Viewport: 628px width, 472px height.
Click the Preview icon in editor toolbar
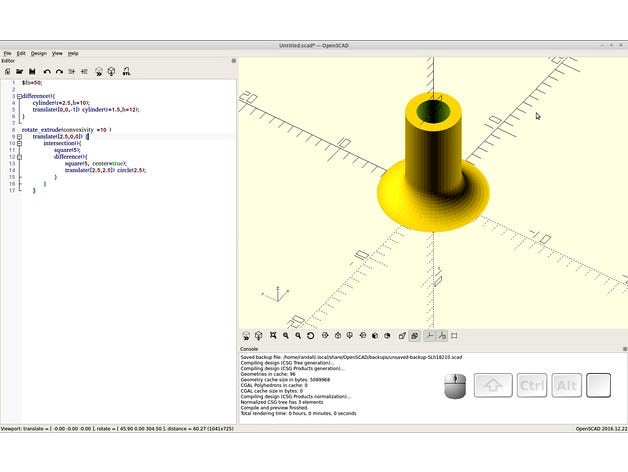click(x=99, y=72)
